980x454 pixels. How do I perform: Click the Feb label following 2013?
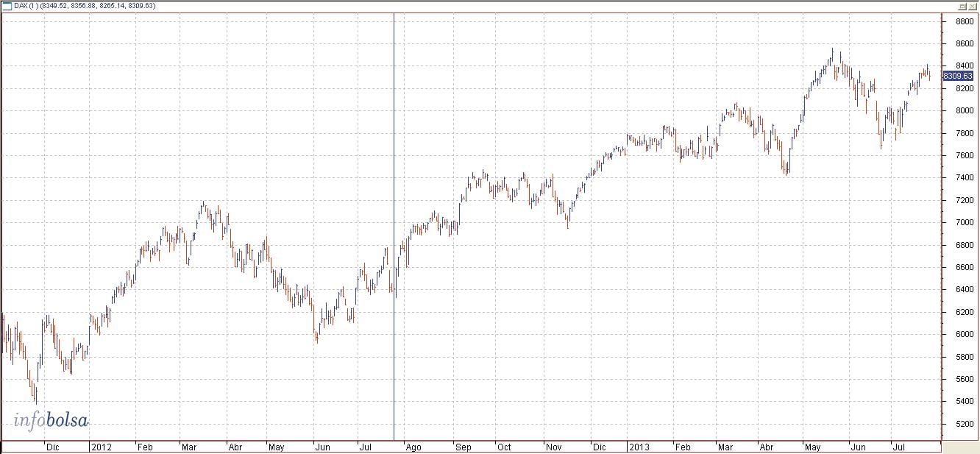point(683,446)
